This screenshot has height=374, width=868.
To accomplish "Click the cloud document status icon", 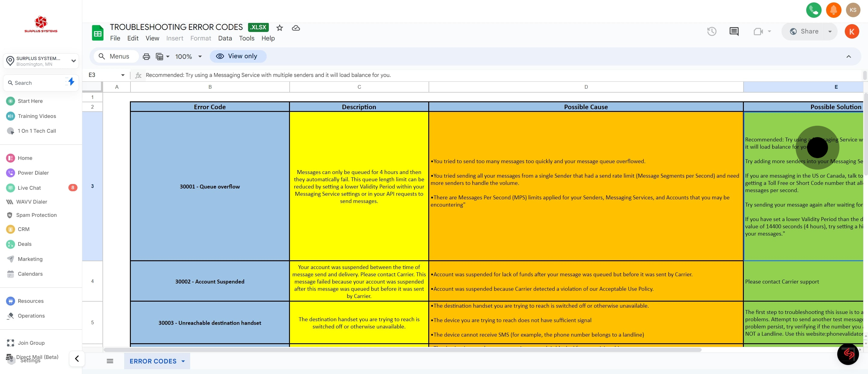I will coord(295,28).
